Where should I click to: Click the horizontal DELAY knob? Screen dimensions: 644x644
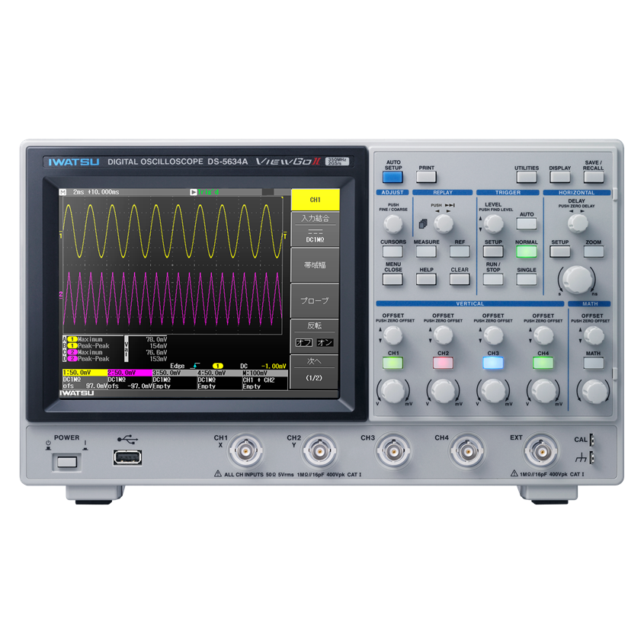click(x=578, y=223)
